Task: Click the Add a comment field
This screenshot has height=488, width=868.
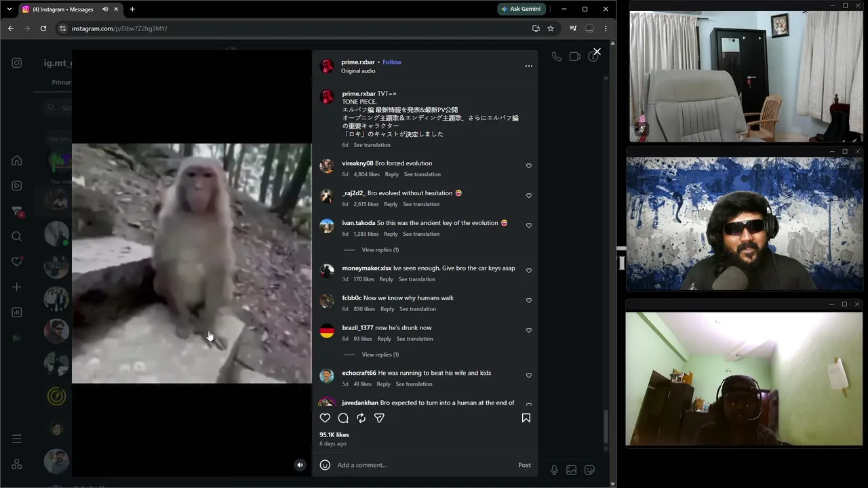Action: 425,465
